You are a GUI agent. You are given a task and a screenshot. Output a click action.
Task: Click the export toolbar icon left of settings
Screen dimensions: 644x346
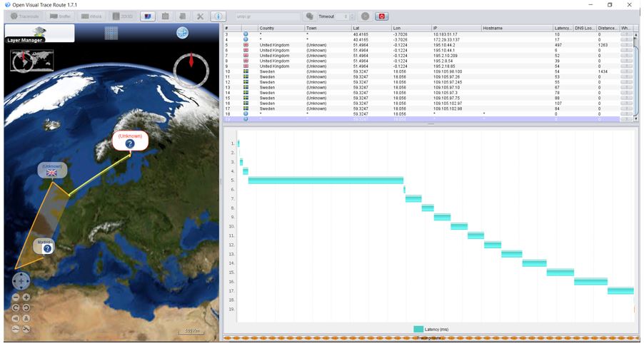183,16
